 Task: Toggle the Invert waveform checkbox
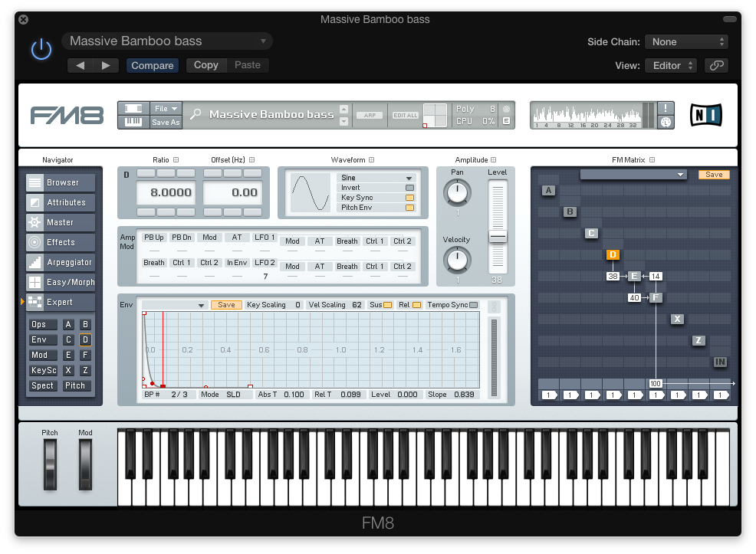tap(410, 188)
